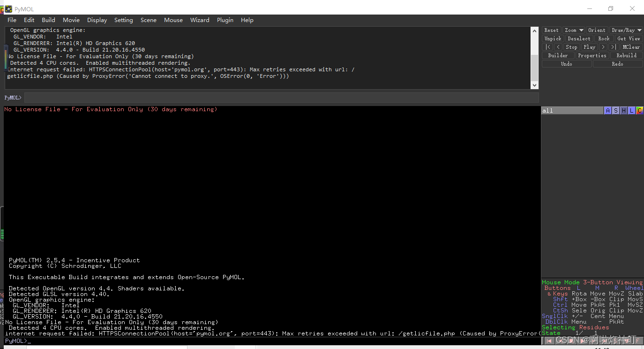The width and height of the screenshot is (644, 349).
Task: Step back one frame with the < control
Action: pos(557,46)
